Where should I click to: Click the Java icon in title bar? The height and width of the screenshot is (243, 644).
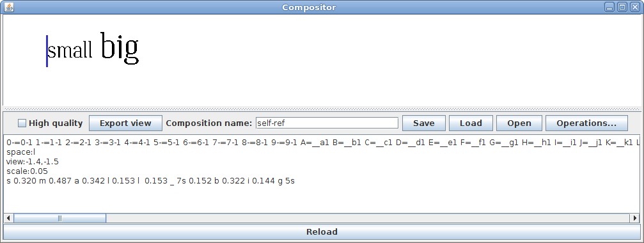[x=8, y=7]
